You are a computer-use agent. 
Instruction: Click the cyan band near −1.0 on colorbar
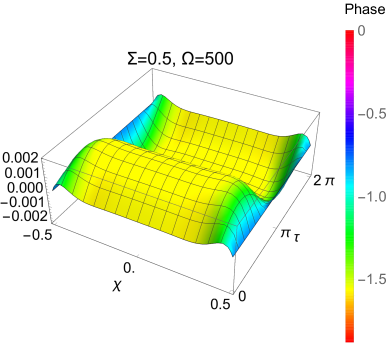[349, 197]
